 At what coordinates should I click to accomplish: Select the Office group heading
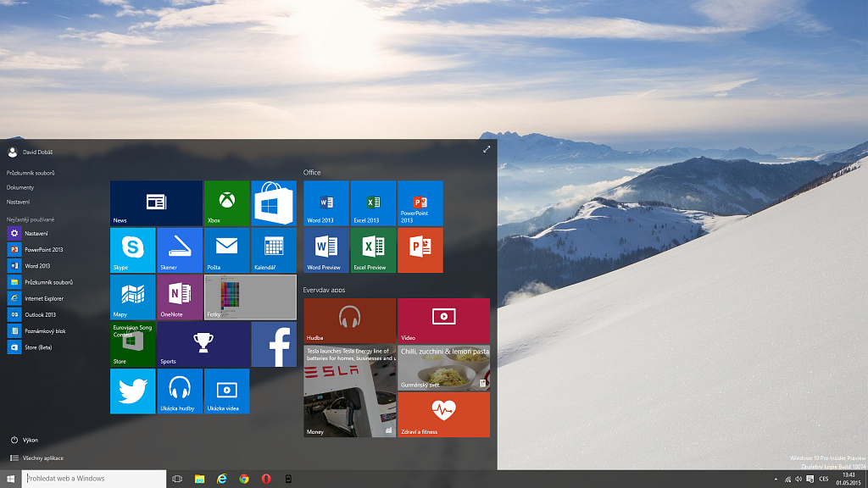[x=312, y=173]
